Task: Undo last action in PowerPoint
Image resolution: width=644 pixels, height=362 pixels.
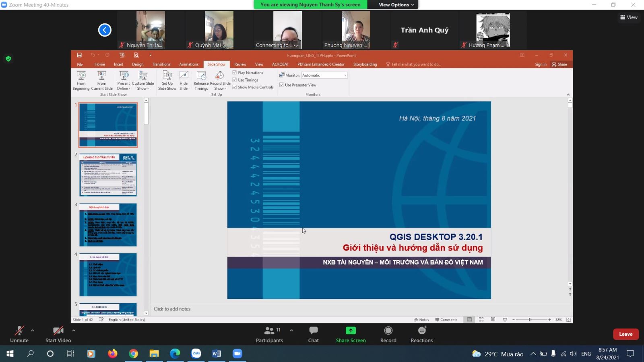Action: (93, 55)
